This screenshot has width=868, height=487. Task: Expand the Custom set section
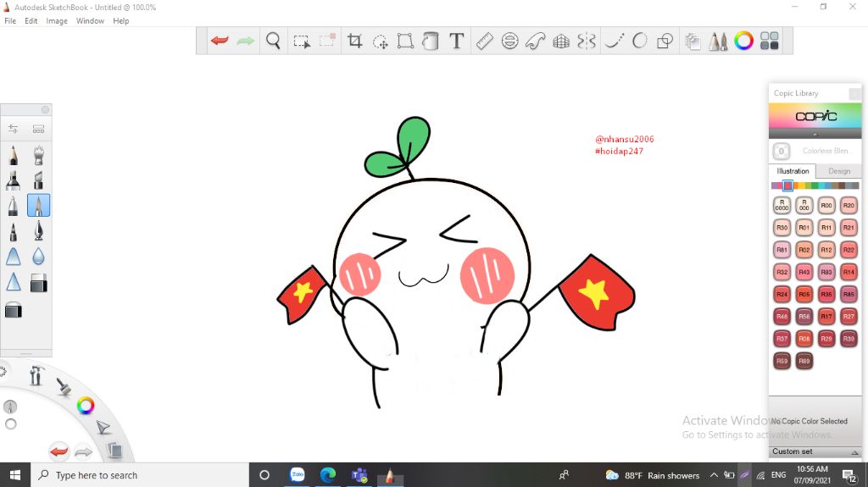click(x=815, y=451)
